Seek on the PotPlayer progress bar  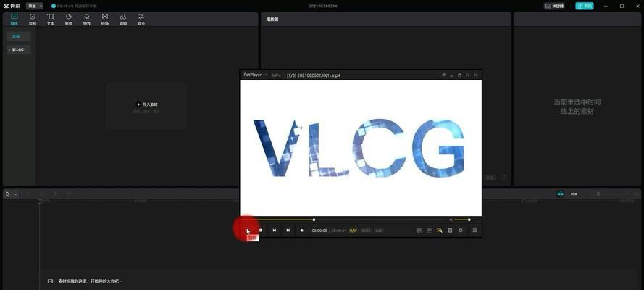coord(343,220)
